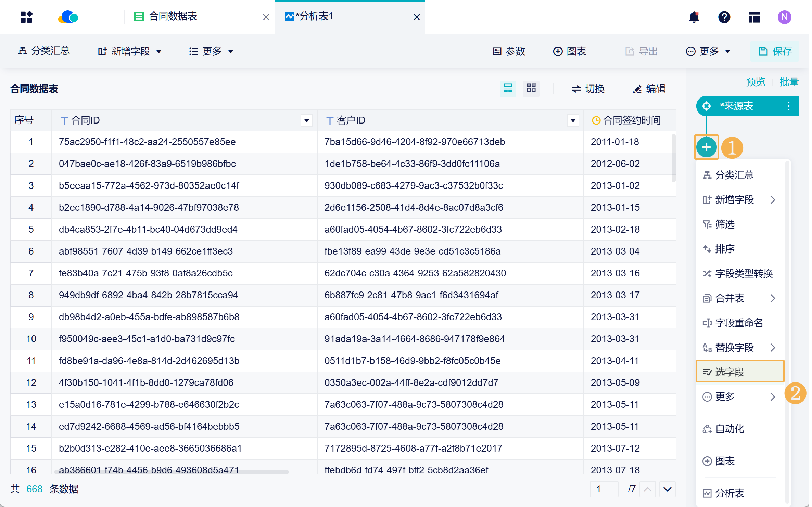Image resolution: width=812 pixels, height=507 pixels.
Task: Expand the 新增字段 toolbar dropdown
Action: point(130,51)
